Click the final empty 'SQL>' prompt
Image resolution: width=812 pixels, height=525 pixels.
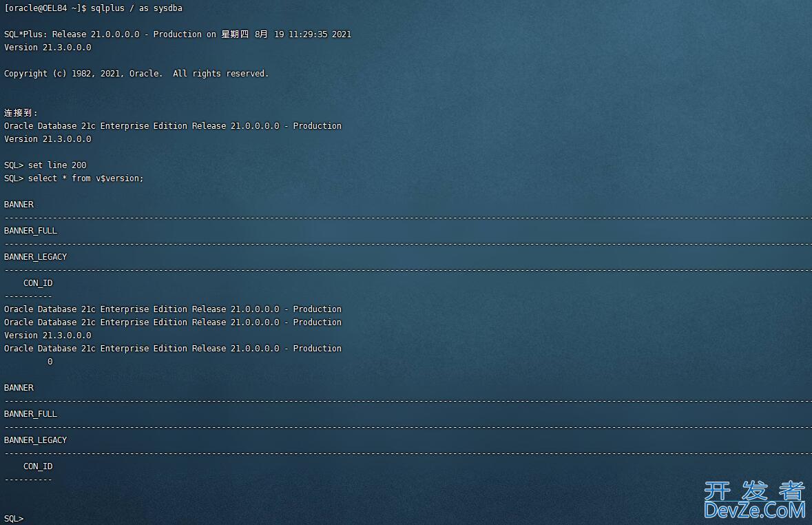tap(14, 519)
